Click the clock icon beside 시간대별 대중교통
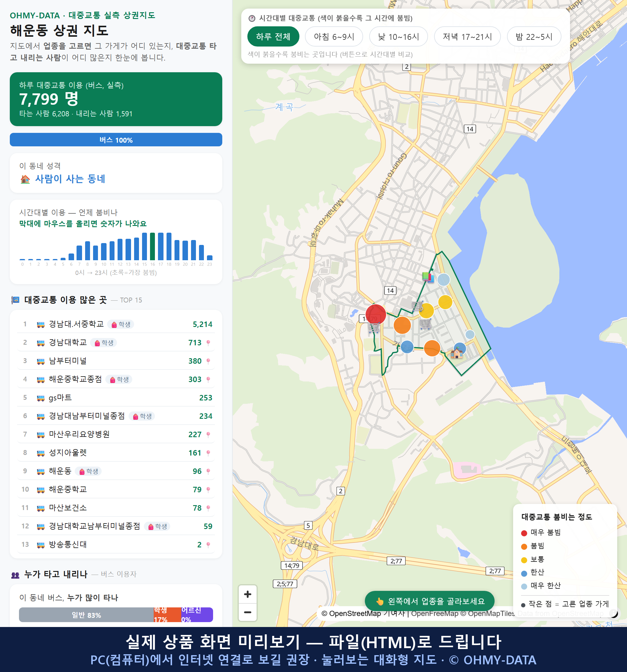This screenshot has width=627, height=672. point(252,18)
